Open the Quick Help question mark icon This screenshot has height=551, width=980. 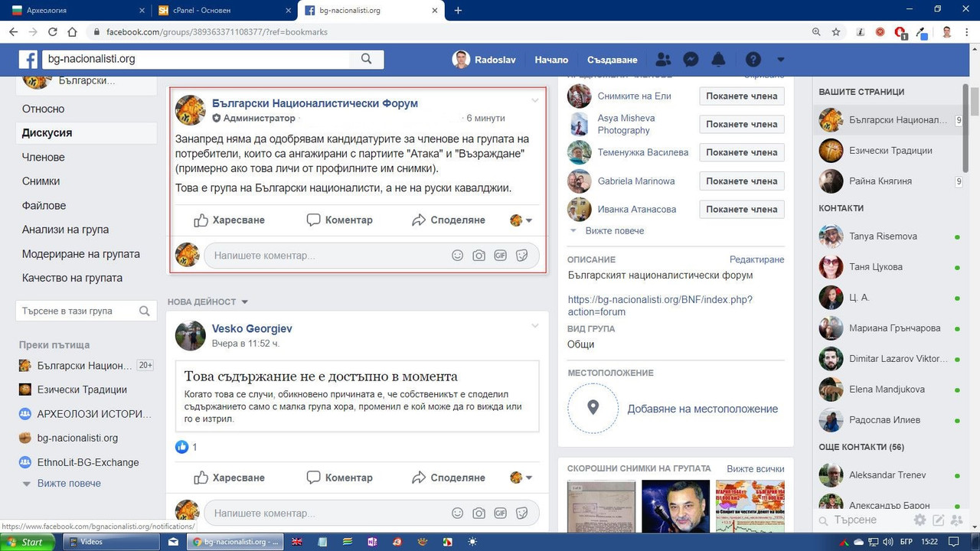pyautogui.click(x=753, y=60)
